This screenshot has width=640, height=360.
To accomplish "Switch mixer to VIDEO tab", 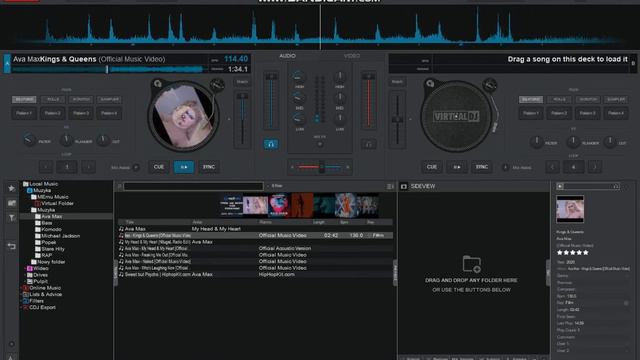I will (x=351, y=56).
